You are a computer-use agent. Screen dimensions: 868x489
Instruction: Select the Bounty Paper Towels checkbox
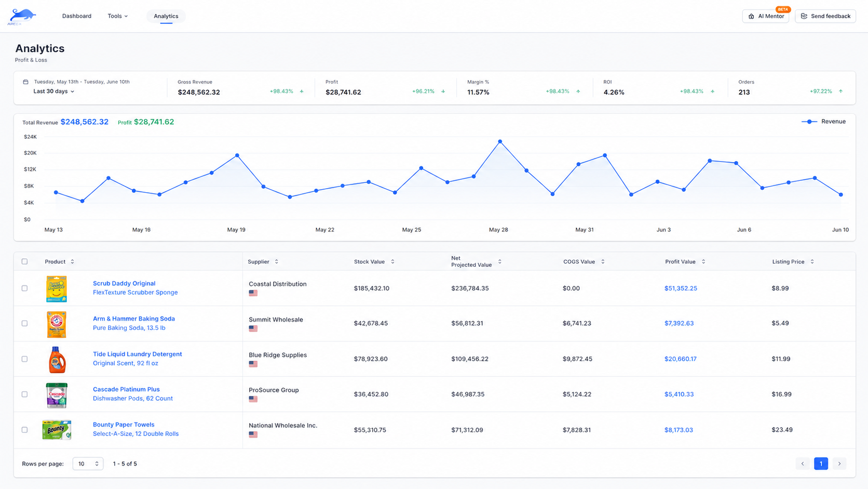point(24,430)
